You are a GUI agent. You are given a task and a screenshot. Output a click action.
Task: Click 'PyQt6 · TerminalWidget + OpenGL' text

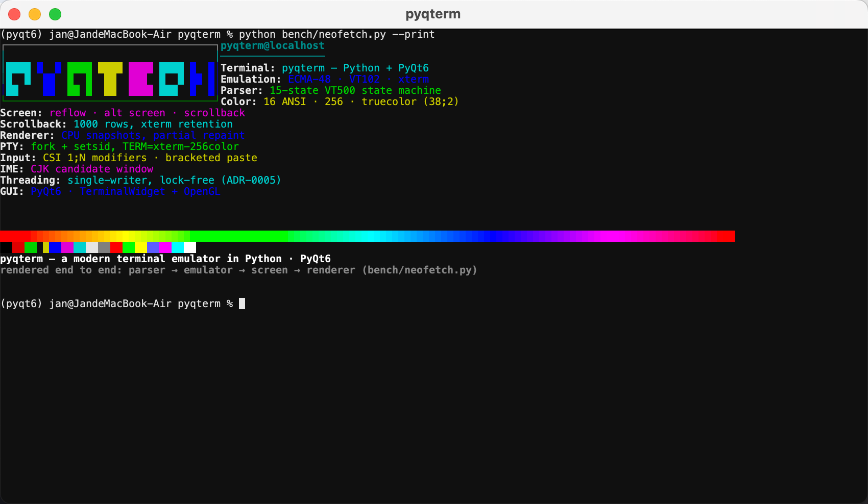point(126,191)
